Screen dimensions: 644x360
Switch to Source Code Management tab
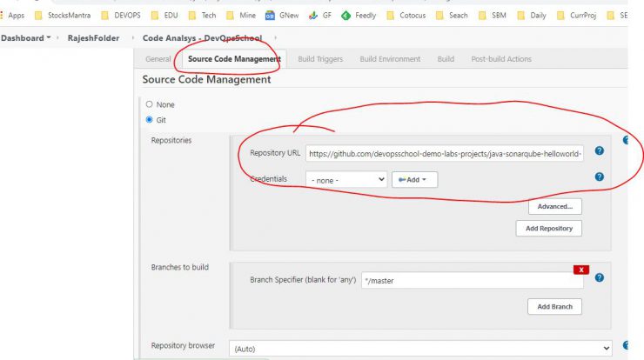(234, 59)
